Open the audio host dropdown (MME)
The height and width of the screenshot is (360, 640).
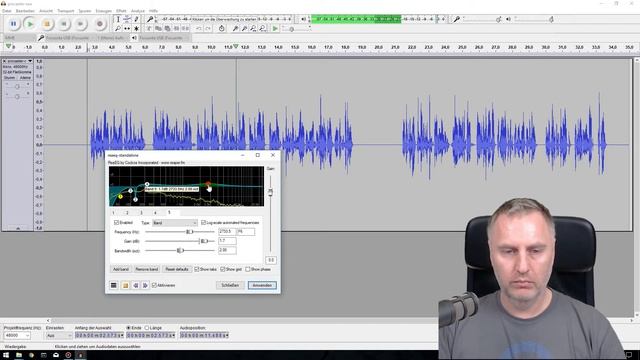coord(19,38)
